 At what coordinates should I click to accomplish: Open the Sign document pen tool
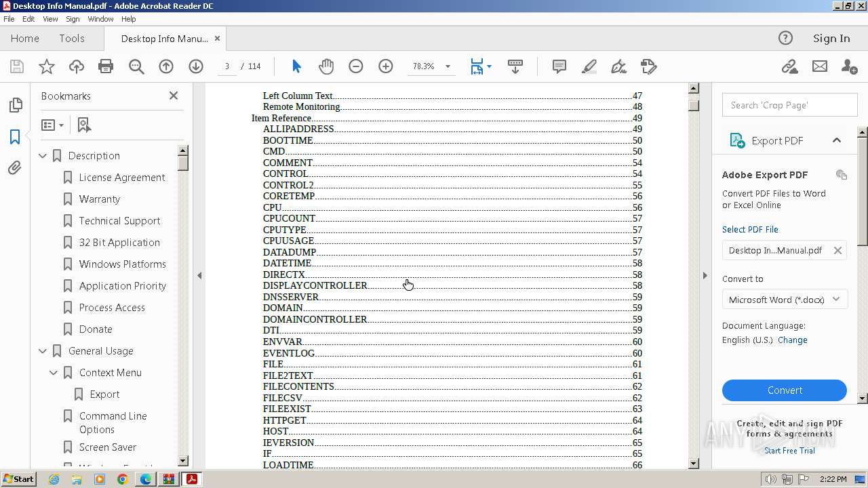(x=618, y=66)
